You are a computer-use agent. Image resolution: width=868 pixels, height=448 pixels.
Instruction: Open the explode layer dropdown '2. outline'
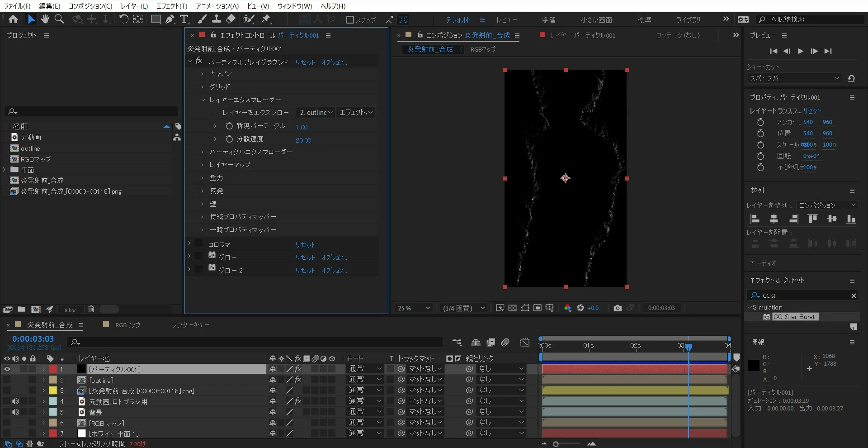click(316, 113)
